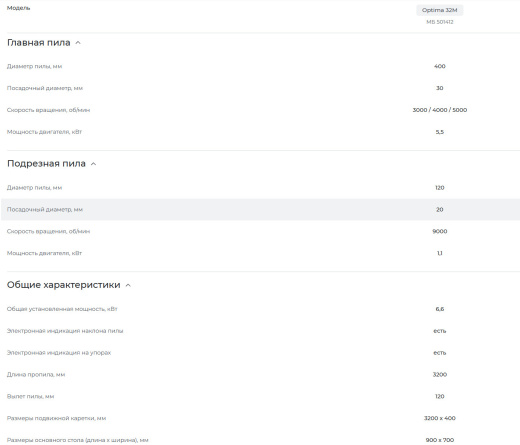Collapse the Главная пила section chevron
The height and width of the screenshot is (445, 520).
(x=78, y=43)
